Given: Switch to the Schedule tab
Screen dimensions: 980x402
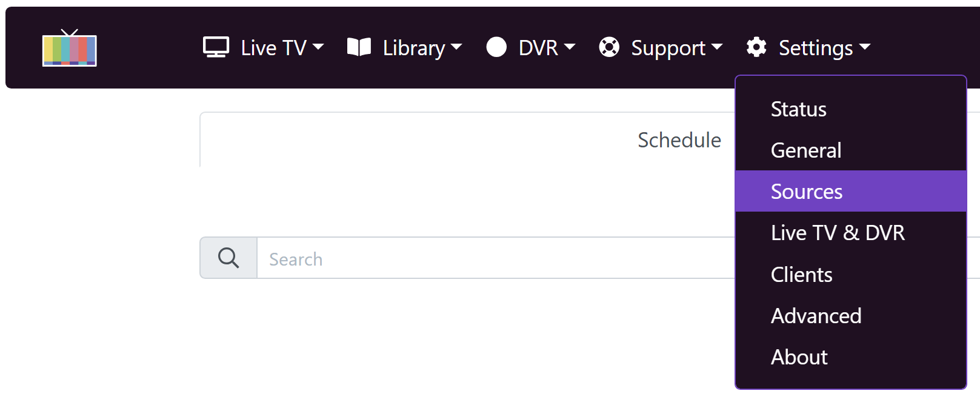Looking at the screenshot, I should point(679,139).
